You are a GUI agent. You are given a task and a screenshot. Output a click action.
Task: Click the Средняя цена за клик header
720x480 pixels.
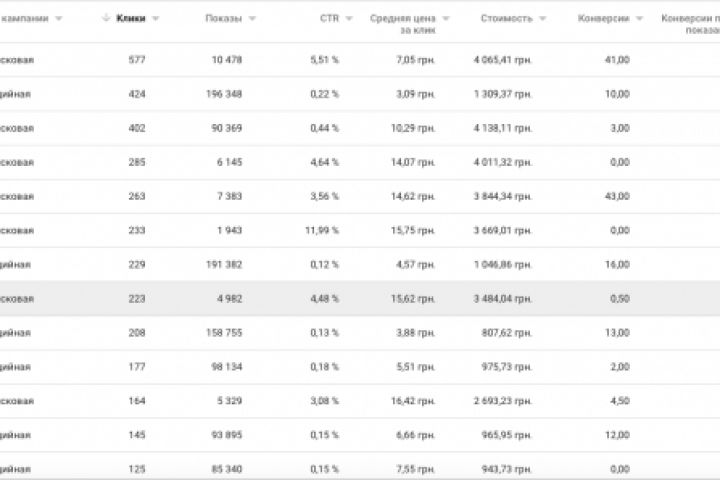(402, 24)
